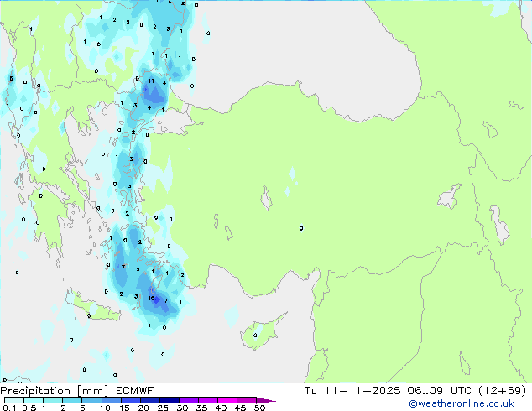Open the weatheronline.co.uk link
The width and height of the screenshot is (532, 411).
point(462,403)
